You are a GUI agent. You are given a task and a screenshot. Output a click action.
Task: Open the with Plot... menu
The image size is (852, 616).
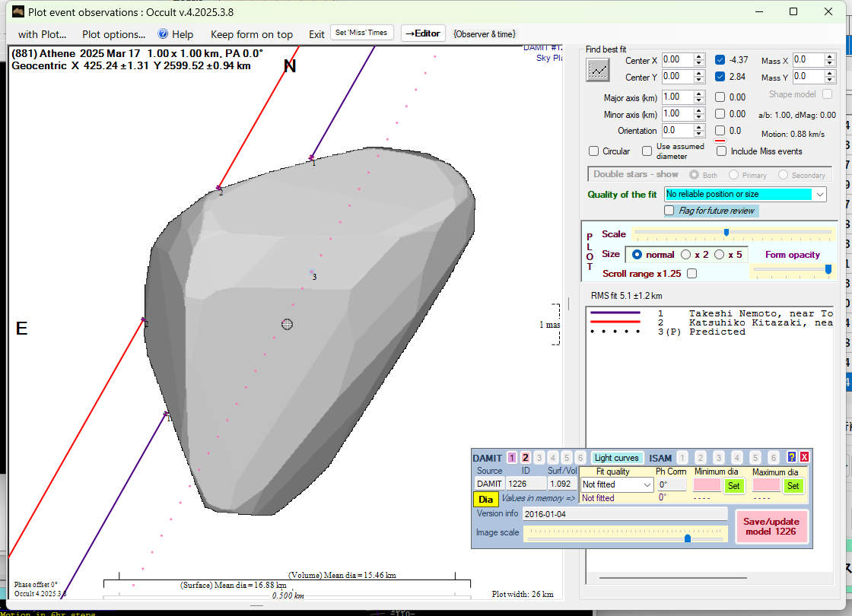pyautogui.click(x=42, y=34)
